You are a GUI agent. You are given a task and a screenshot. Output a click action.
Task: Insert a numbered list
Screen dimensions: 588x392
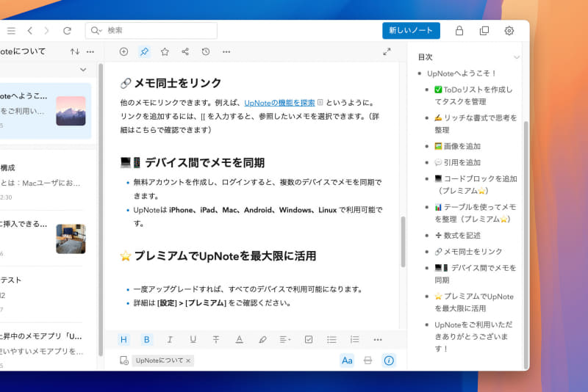(x=354, y=340)
